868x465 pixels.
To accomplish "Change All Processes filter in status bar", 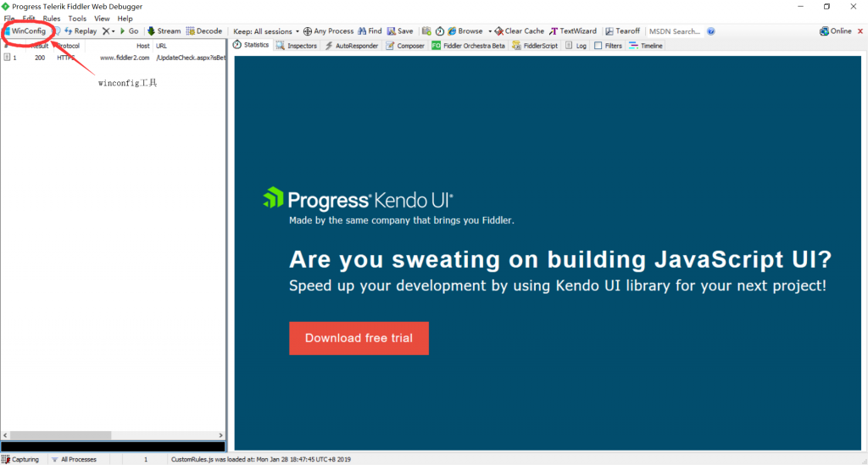I will [x=75, y=459].
